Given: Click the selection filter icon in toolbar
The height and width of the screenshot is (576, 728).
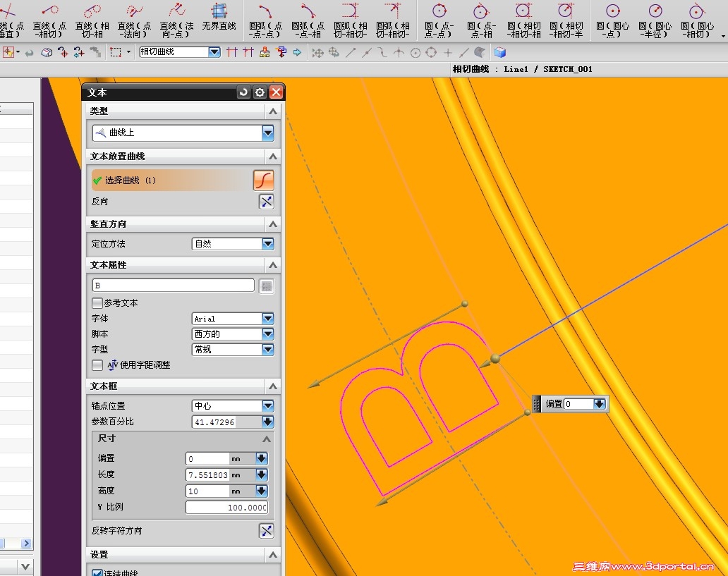Looking at the screenshot, I should pos(8,52).
